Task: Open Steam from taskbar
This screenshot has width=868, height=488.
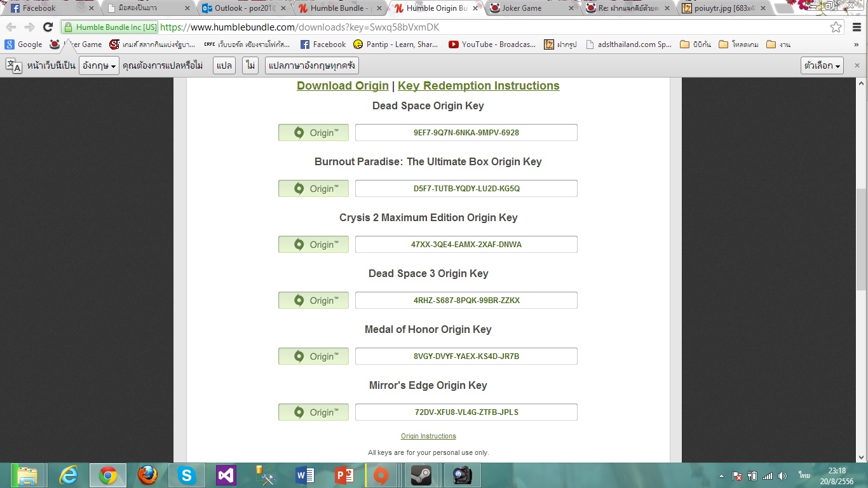Action: 421,475
